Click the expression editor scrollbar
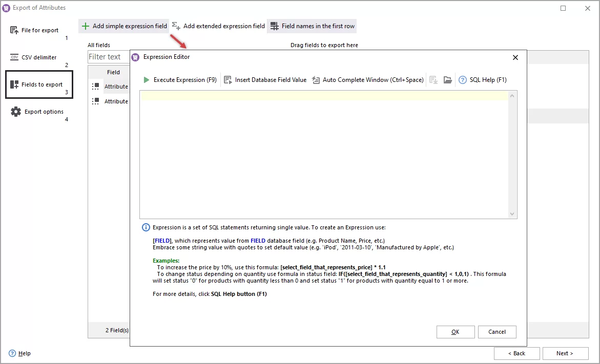Image resolution: width=600 pixels, height=364 pixels. click(x=513, y=154)
